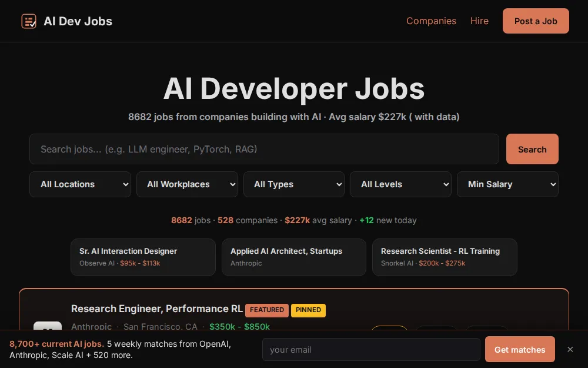588x368 pixels.
Task: Click the $350k - $850k salary text
Action: [x=239, y=326]
